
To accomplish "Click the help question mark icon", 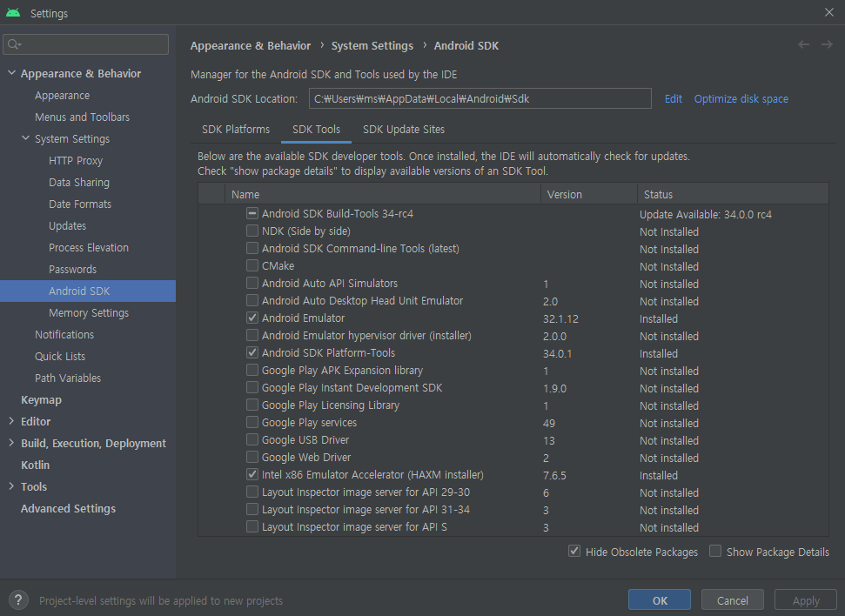I will click(x=18, y=599).
